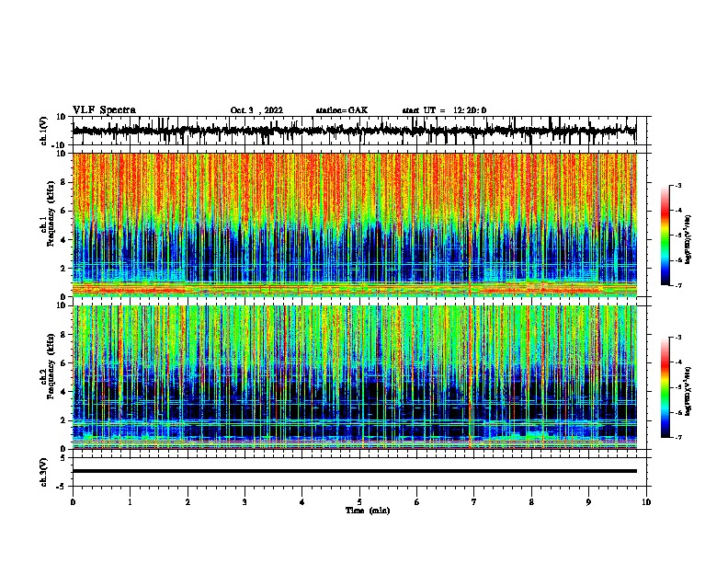Click the ch.2 spectrogram panel
The width and height of the screenshot is (728, 563).
355,377
